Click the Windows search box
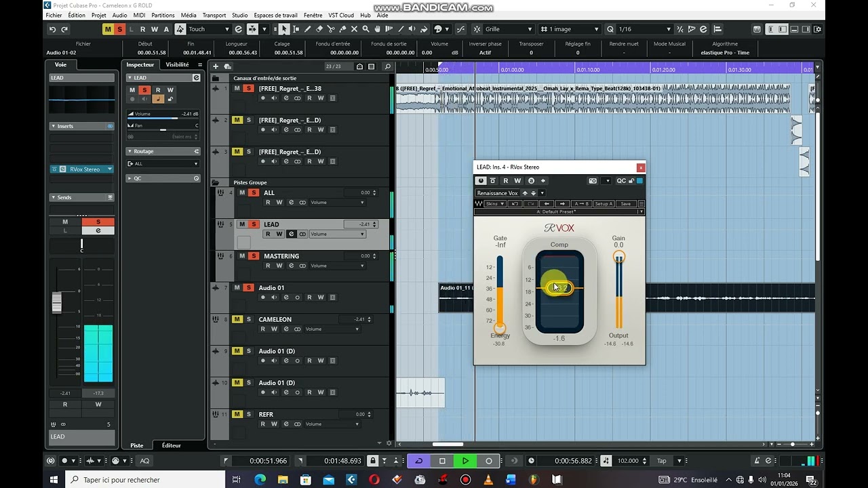The width and height of the screenshot is (868, 488). [145, 480]
